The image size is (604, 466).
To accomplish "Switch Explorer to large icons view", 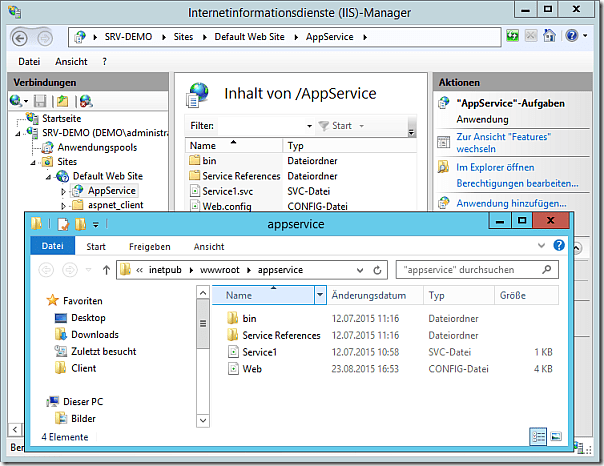I will point(556,436).
